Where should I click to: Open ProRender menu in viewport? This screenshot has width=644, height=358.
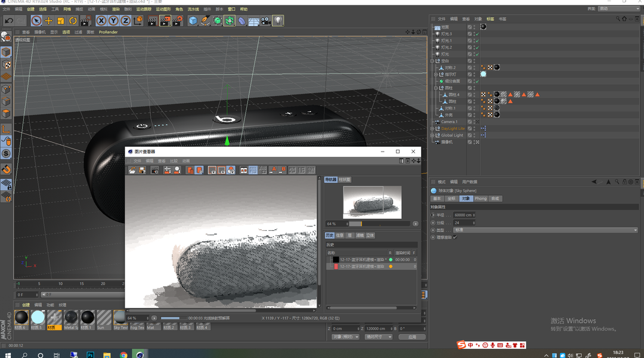[x=108, y=32]
